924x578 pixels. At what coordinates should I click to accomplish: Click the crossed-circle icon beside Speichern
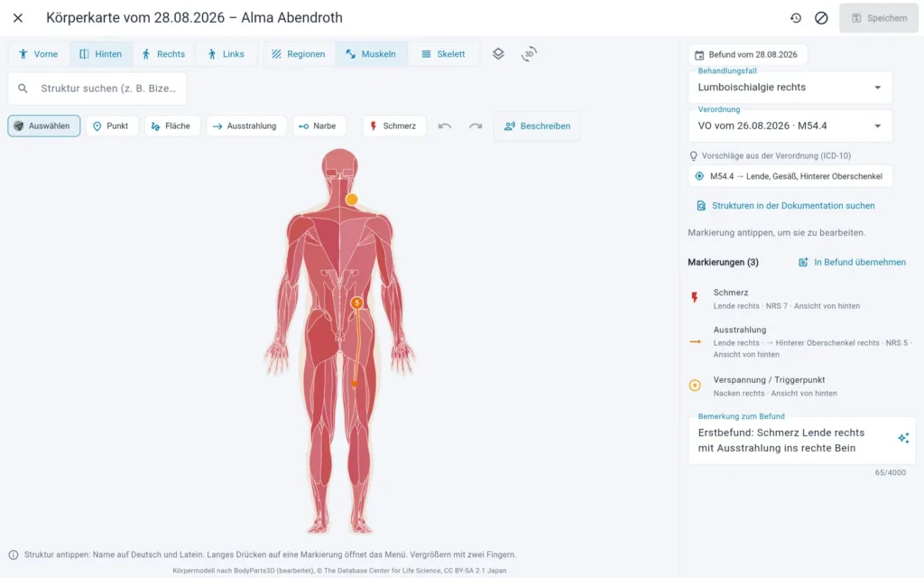tap(821, 18)
